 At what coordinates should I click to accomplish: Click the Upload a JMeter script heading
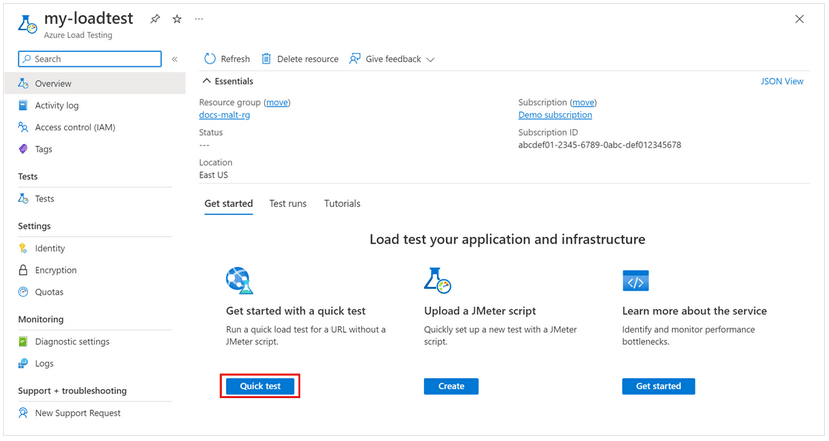(480, 311)
